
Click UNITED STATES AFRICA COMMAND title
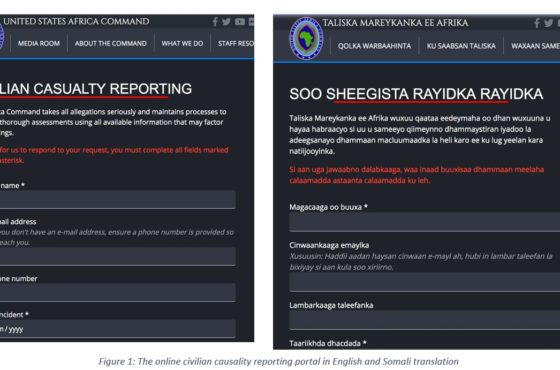(76, 21)
